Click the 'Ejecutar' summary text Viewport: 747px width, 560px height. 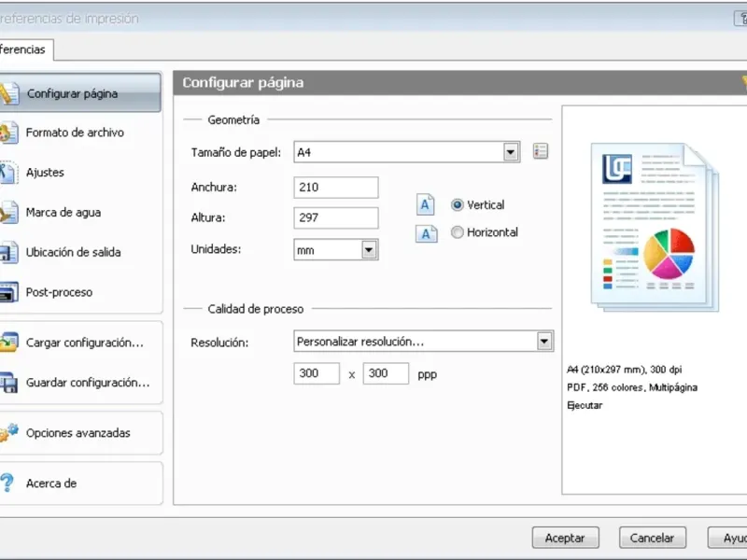pyautogui.click(x=585, y=406)
